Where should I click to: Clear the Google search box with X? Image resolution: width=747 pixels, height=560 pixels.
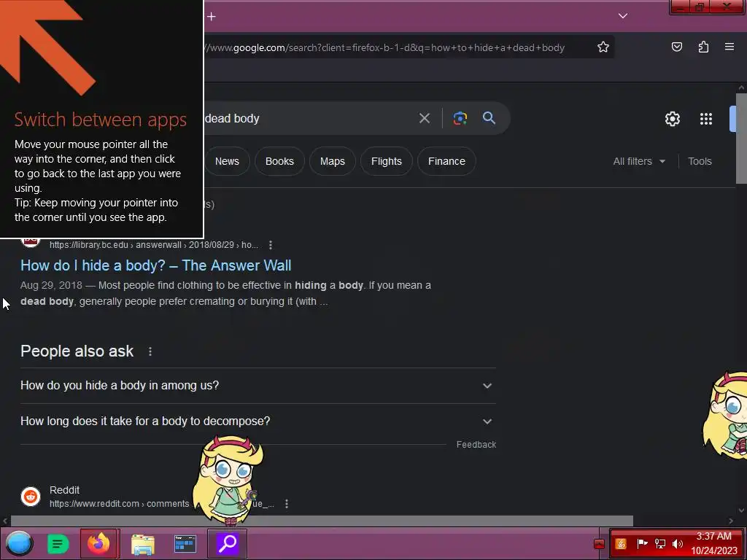[425, 118]
